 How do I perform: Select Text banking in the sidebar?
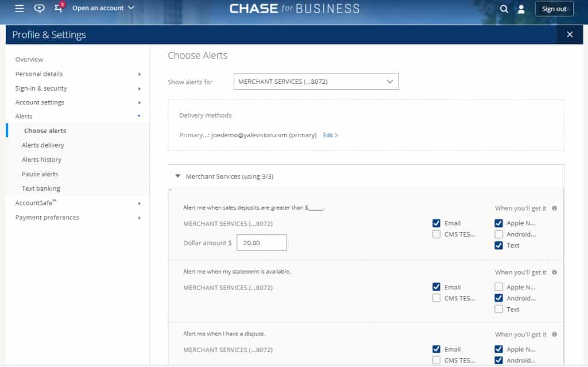click(x=41, y=188)
